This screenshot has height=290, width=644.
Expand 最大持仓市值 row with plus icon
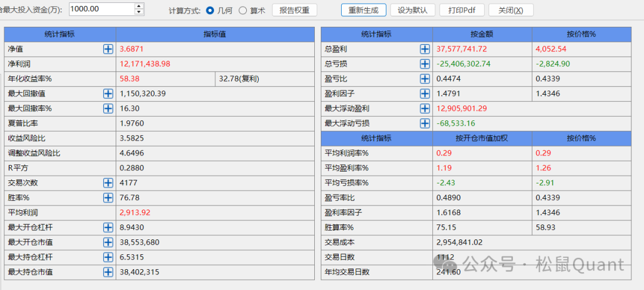(x=108, y=272)
